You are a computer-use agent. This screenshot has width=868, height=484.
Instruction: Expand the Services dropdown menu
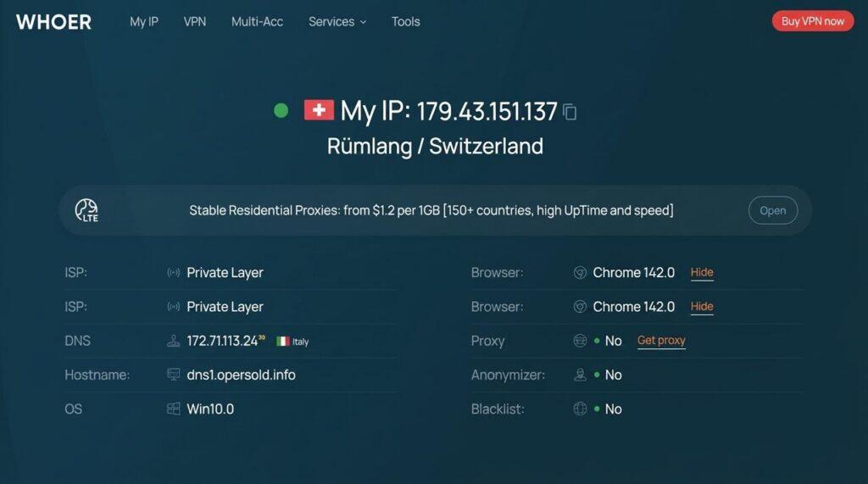[337, 21]
